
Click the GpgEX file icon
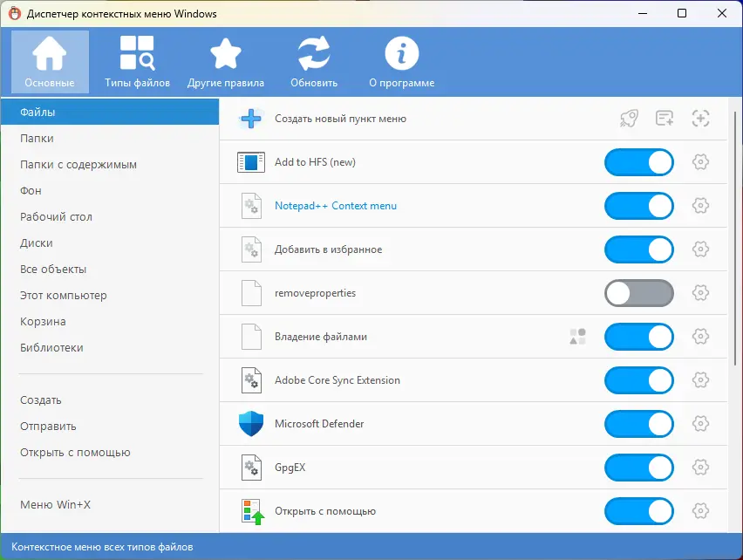coord(251,468)
